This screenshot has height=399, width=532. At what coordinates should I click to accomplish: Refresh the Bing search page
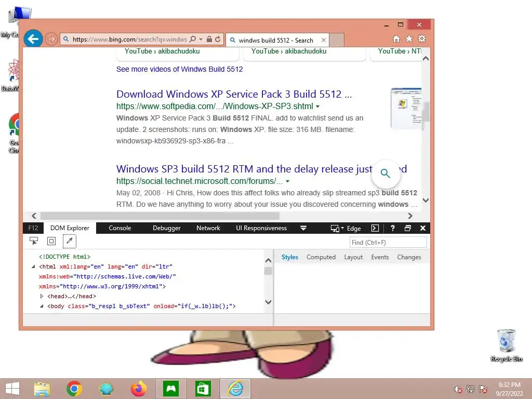[218, 39]
